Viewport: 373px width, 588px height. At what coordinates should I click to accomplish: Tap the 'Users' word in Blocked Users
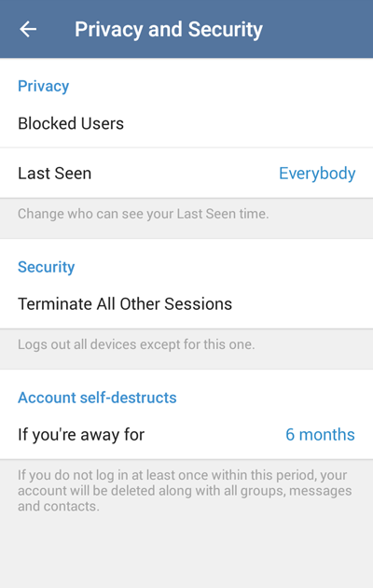103,123
